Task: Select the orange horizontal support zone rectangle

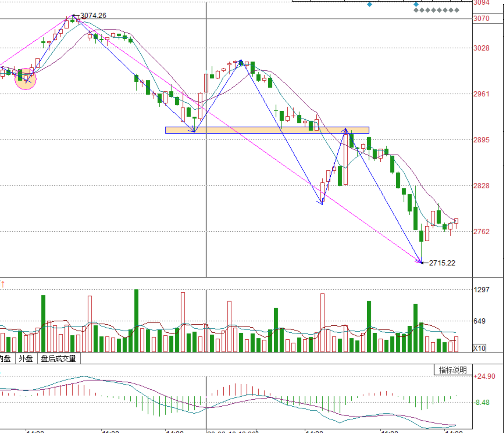Action: (267, 130)
